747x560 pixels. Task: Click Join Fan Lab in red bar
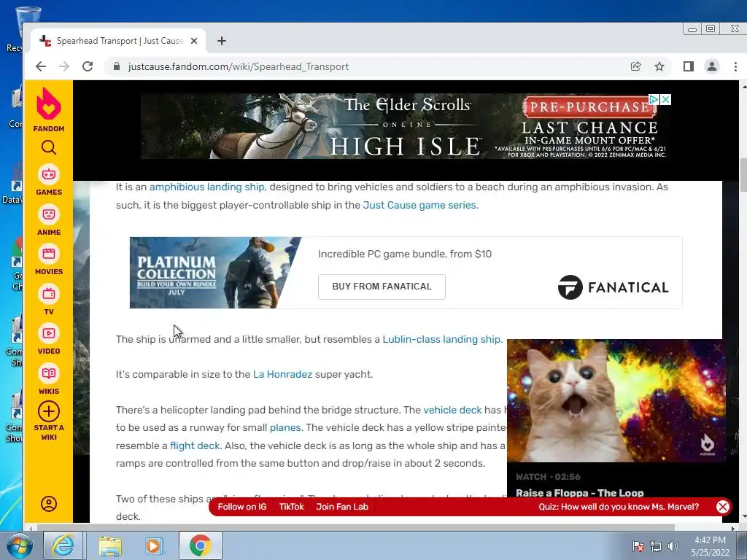(342, 507)
